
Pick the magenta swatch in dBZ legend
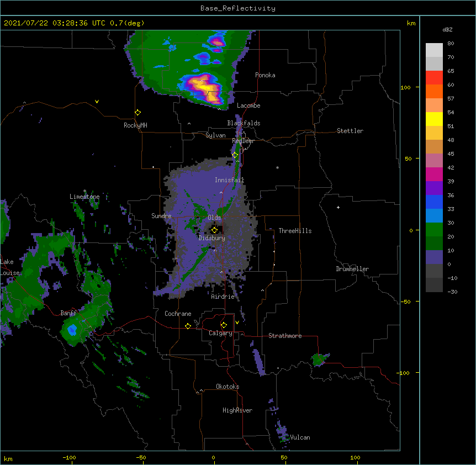tap(434, 174)
